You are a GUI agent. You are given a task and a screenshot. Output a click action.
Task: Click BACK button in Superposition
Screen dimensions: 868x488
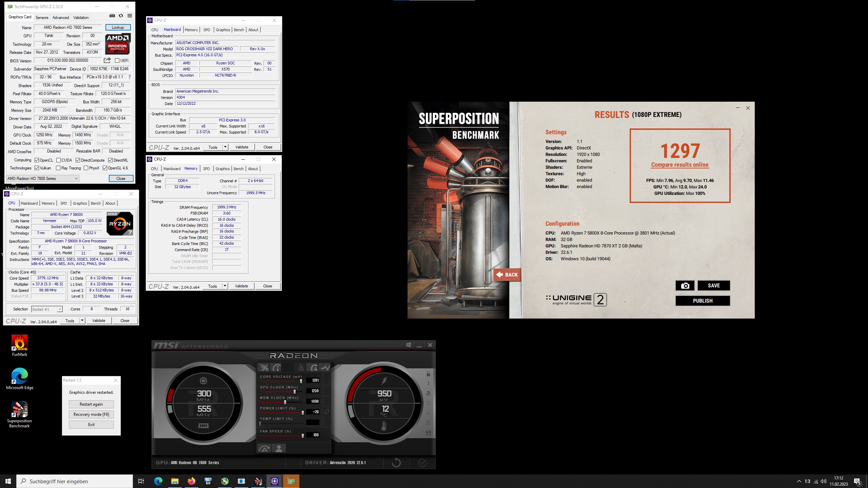508,274
